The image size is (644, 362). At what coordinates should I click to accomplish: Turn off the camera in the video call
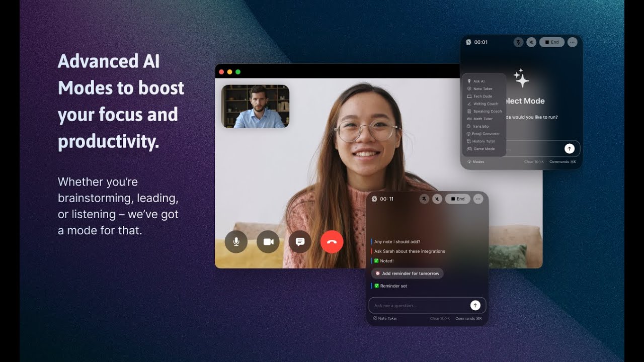268,242
